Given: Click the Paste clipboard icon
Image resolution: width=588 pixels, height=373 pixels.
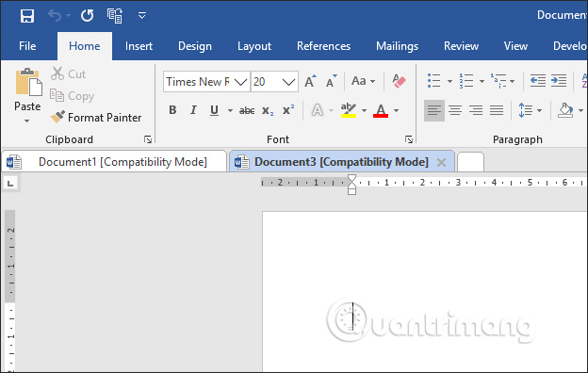Looking at the screenshot, I should click(28, 82).
